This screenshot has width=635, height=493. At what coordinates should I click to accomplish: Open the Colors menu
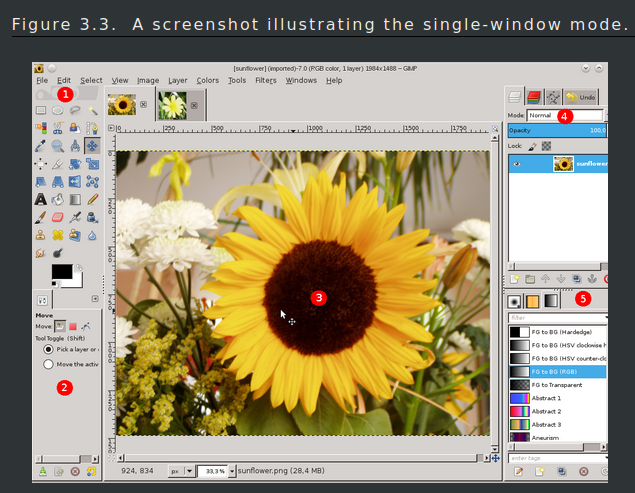coord(208,80)
